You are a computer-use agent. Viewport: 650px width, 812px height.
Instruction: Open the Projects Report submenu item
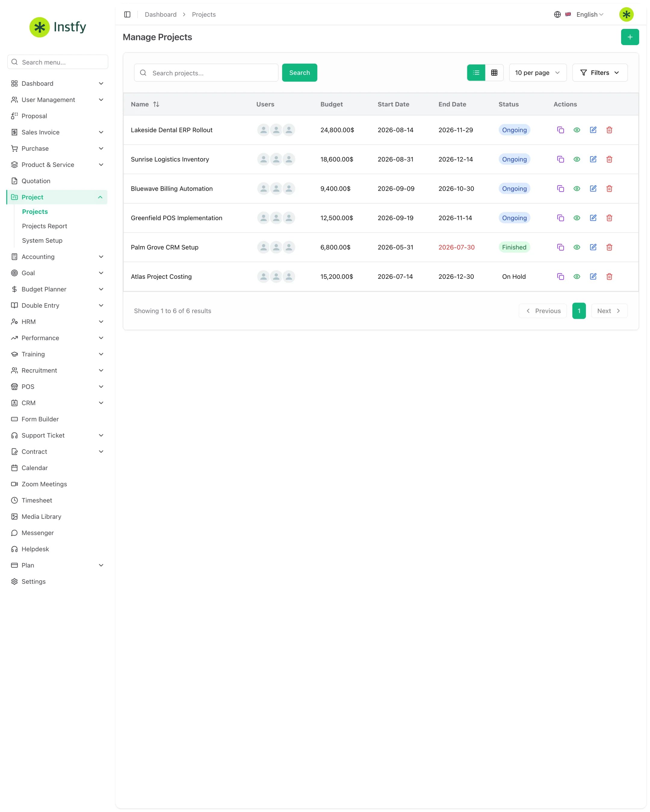click(45, 226)
